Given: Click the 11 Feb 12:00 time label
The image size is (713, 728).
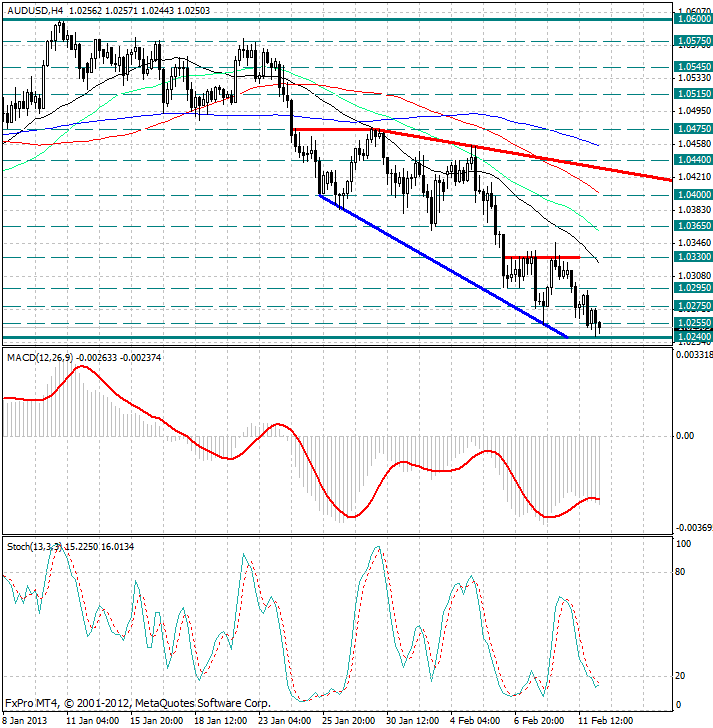Looking at the screenshot, I should point(606,720).
